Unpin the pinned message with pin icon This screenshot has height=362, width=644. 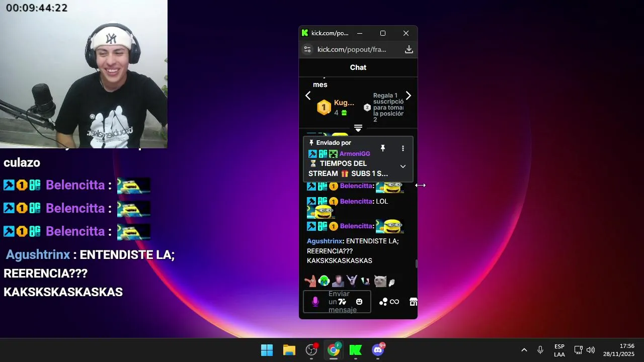pyautogui.click(x=383, y=148)
